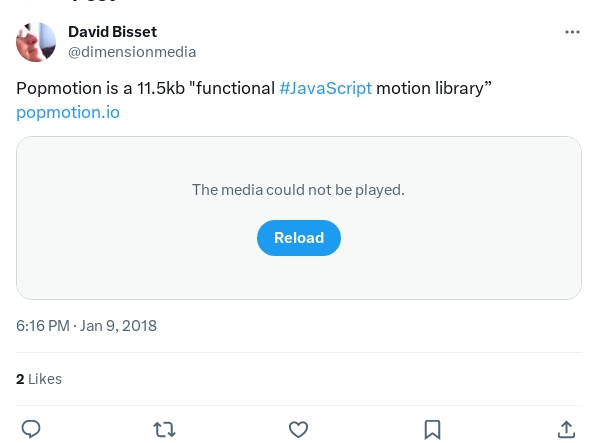The width and height of the screenshot is (598, 443).
Task: Bookmark this post
Action: point(432,430)
